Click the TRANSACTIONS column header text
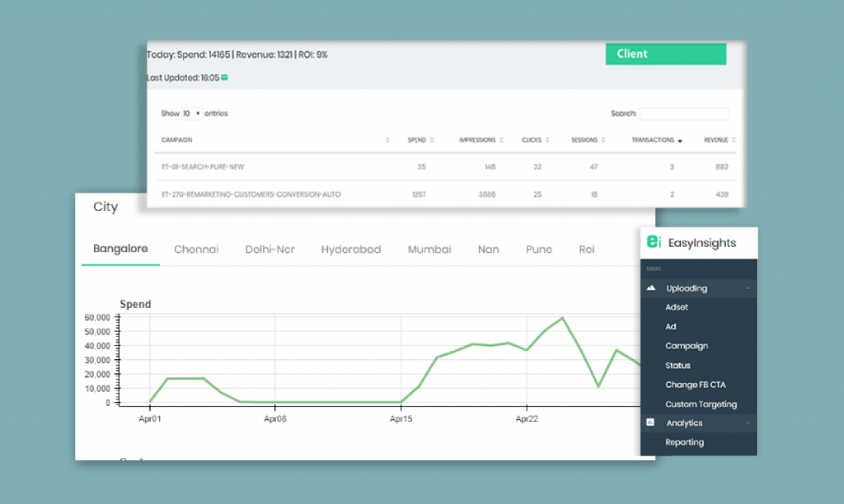The width and height of the screenshot is (844, 504). tap(653, 140)
